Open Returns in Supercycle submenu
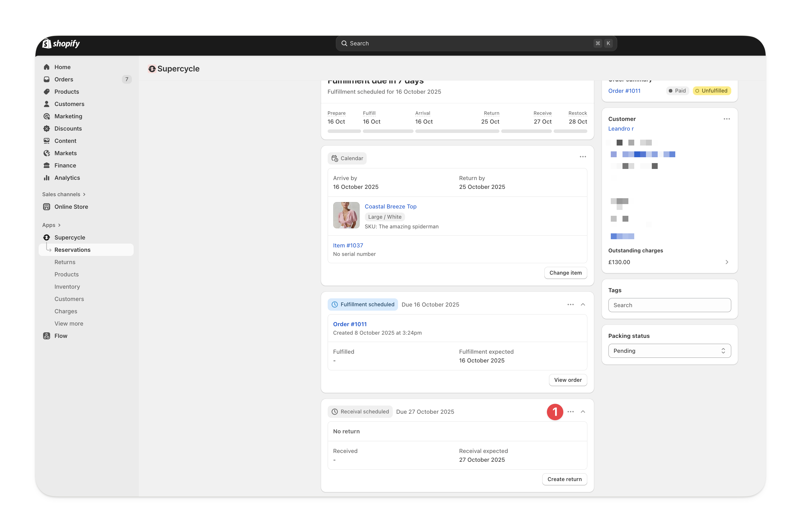Viewport: 801px width, 532px height. pos(65,262)
